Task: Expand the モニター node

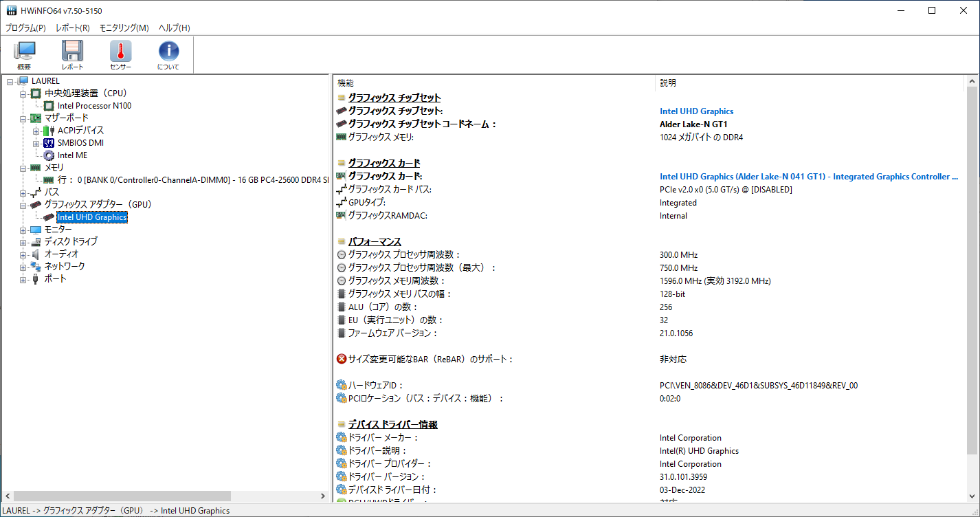Action: (23, 230)
